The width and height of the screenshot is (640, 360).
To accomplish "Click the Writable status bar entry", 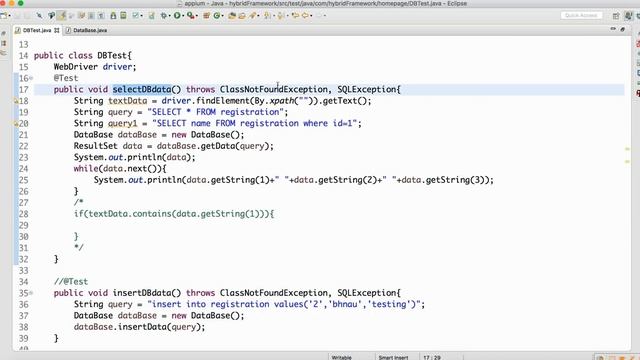I will [x=342, y=357].
